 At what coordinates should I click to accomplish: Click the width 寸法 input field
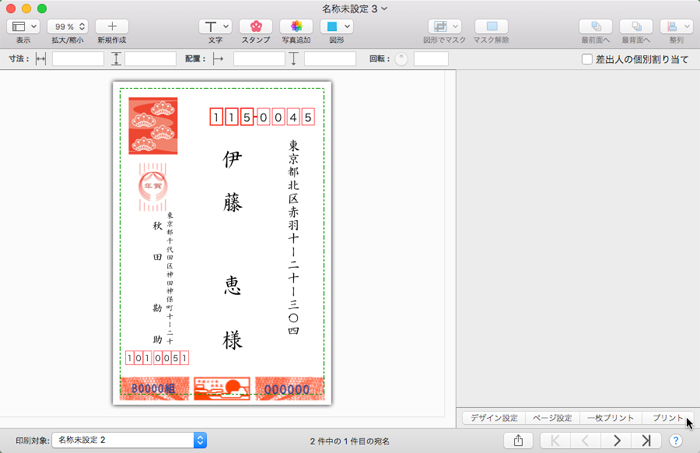coord(78,59)
